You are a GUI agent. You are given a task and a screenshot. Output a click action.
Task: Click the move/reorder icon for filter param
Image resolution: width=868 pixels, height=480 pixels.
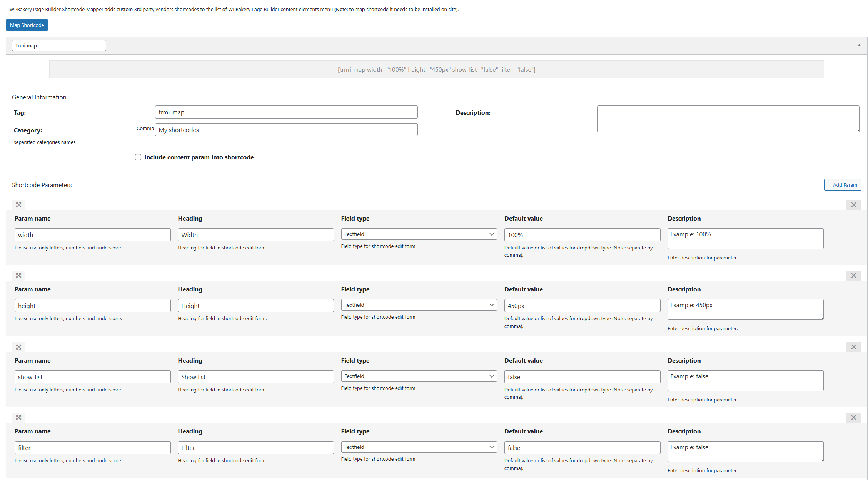[18, 417]
